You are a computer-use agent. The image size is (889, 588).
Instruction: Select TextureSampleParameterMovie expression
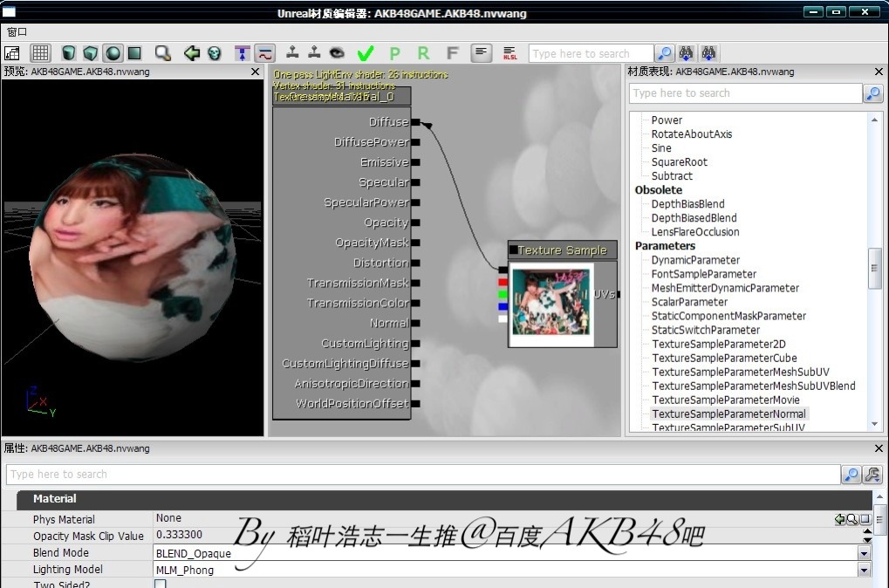coord(726,400)
